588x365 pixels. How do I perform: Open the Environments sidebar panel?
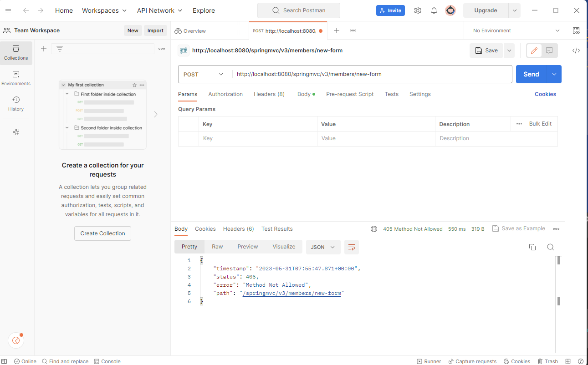[16, 78]
